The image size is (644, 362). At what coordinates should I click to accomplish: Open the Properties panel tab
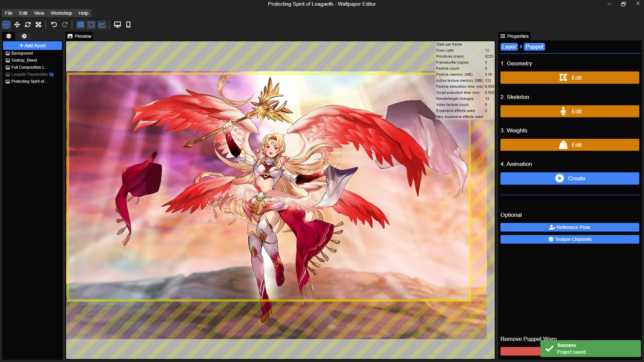pyautogui.click(x=514, y=36)
